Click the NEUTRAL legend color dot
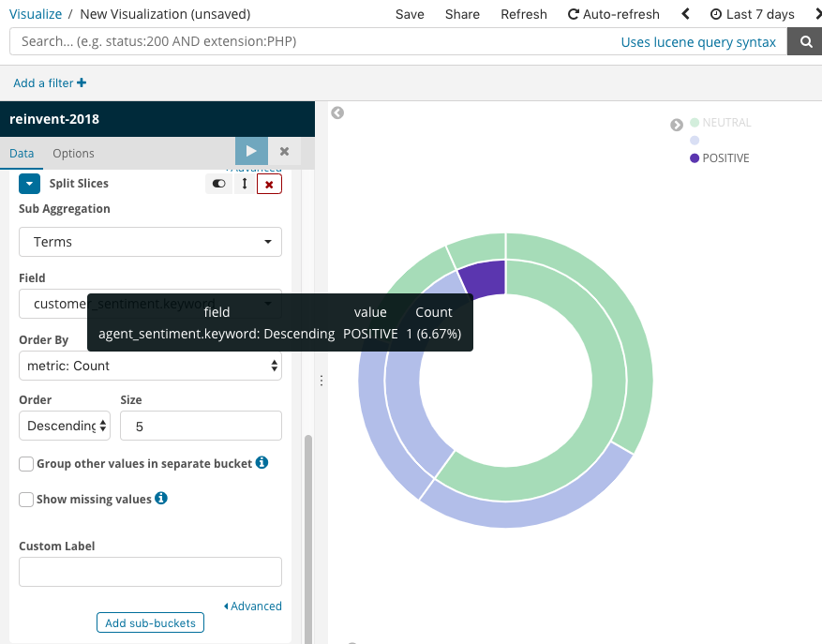 [x=695, y=122]
